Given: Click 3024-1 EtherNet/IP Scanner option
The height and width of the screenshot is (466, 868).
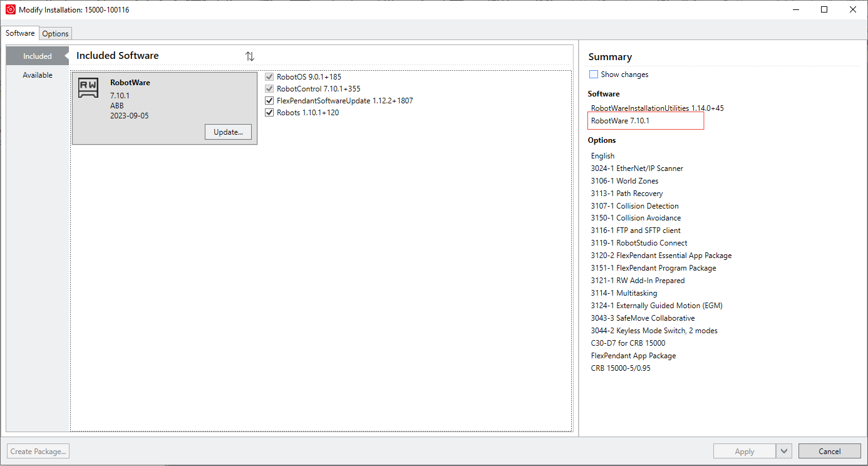Looking at the screenshot, I should click(637, 168).
